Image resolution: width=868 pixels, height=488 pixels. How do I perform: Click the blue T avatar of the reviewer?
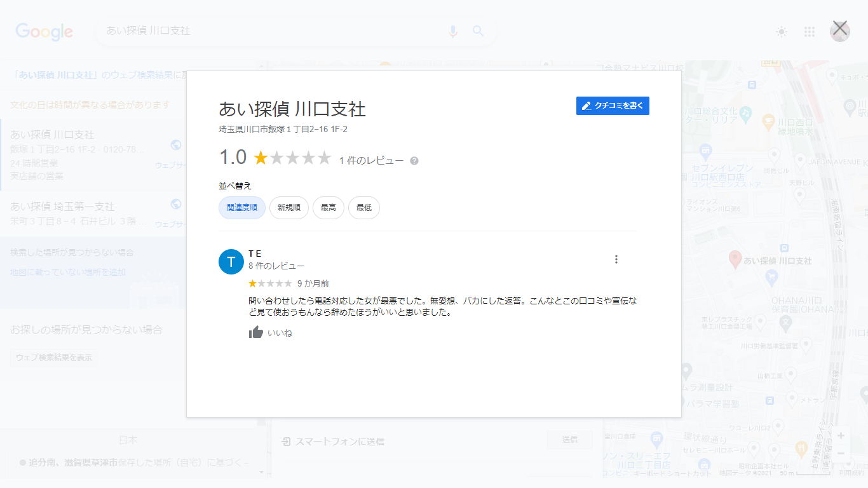point(231,262)
